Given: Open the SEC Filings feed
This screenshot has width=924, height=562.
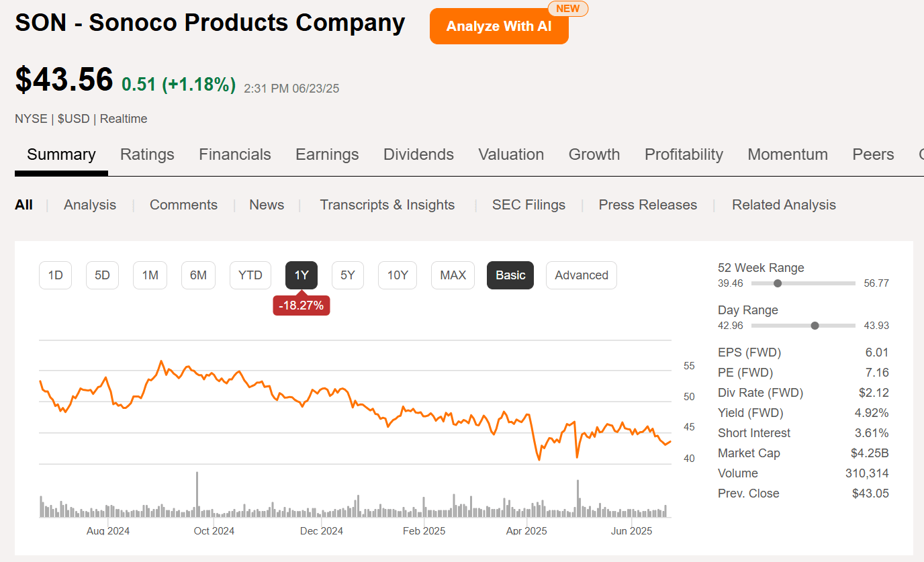Looking at the screenshot, I should click(528, 205).
